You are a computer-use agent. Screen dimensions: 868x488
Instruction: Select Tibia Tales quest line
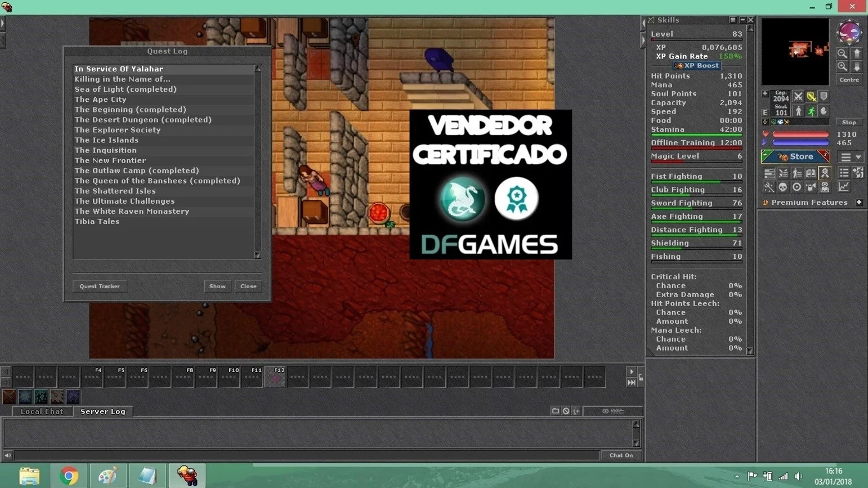(164, 221)
